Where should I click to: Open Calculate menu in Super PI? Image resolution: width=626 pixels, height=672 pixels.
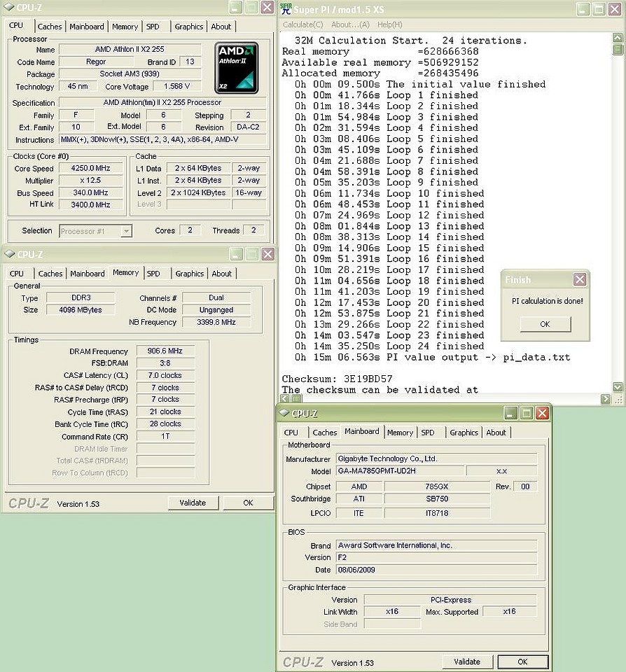coord(302,25)
